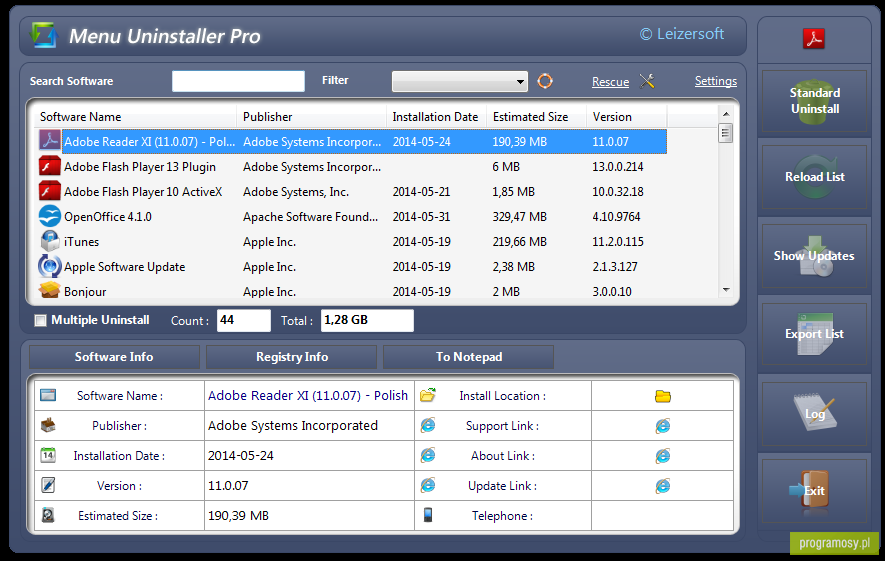Click the 10.0.32.18 version cell
Viewport: 885px width, 561px height.
(x=617, y=192)
